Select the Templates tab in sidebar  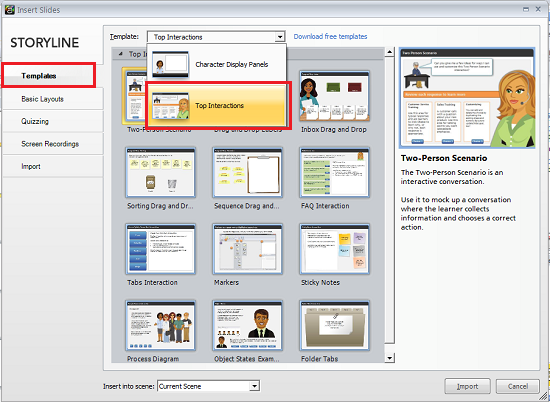point(49,75)
